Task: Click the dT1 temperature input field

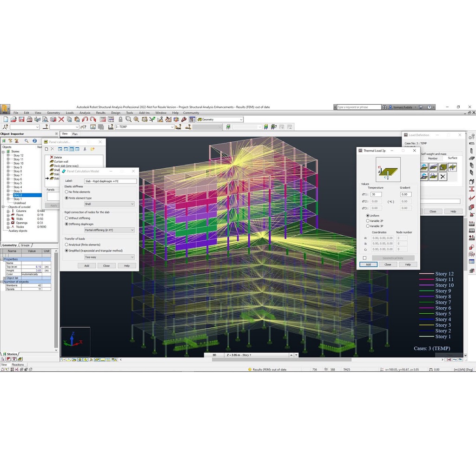Action: coord(376,194)
